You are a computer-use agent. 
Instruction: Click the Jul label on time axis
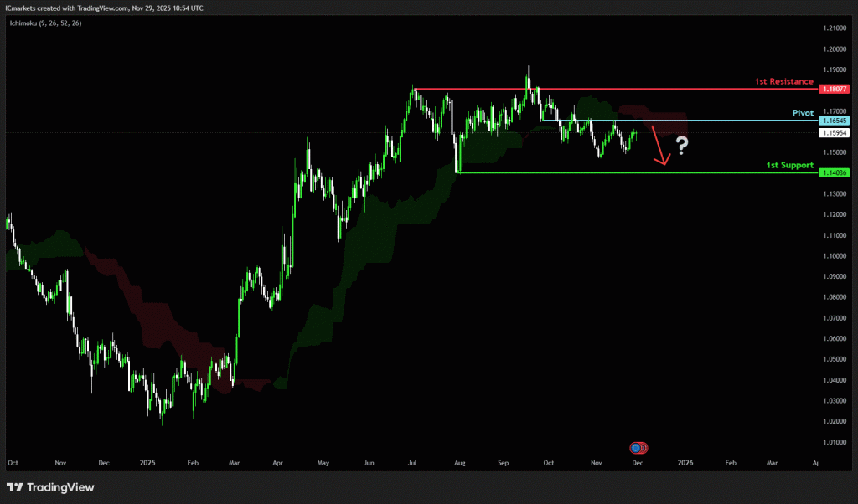[412, 462]
